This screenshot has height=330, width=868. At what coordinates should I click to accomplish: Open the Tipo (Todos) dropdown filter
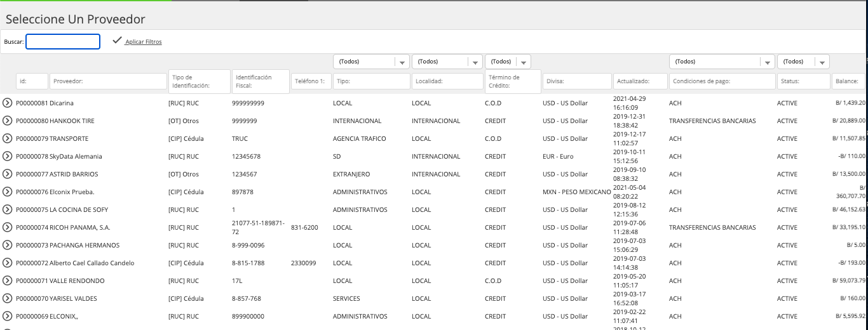(x=371, y=62)
